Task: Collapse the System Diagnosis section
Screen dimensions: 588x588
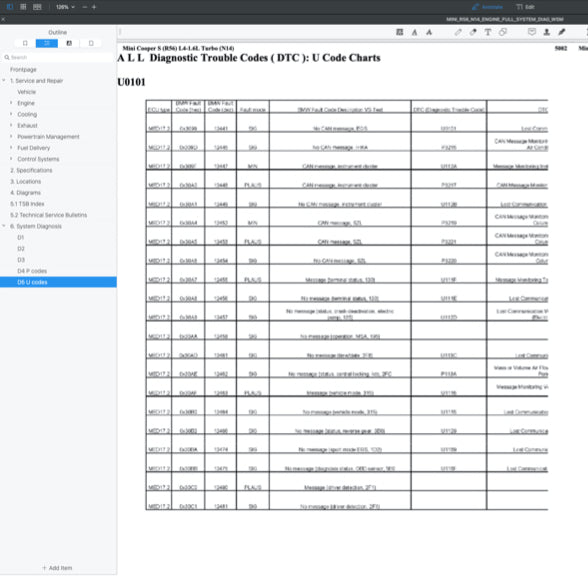Action: [x=4, y=226]
